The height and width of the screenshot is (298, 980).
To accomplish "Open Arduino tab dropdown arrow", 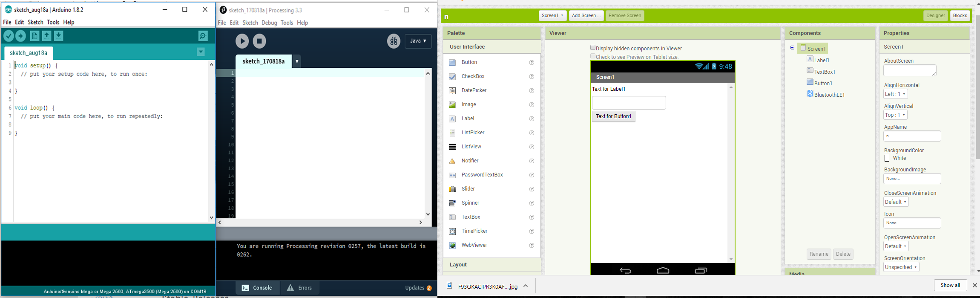I will tap(201, 52).
